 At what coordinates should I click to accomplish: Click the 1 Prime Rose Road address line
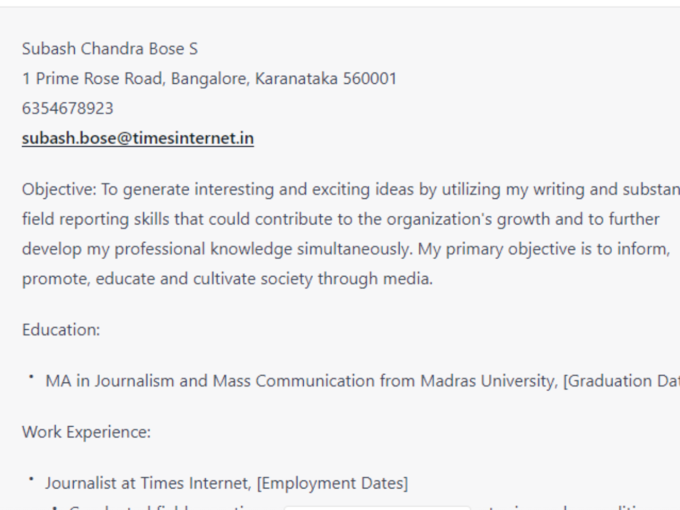point(209,78)
